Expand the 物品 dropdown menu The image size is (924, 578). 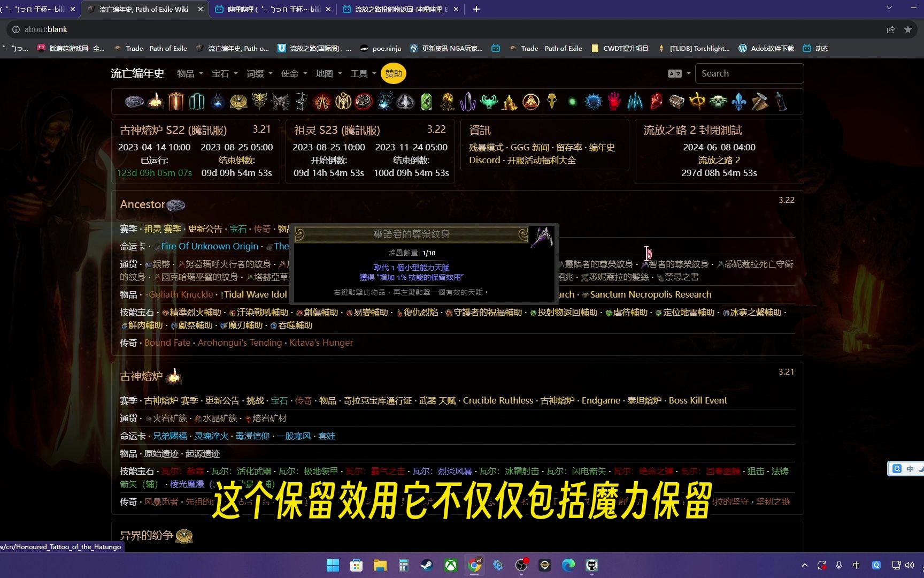click(190, 73)
